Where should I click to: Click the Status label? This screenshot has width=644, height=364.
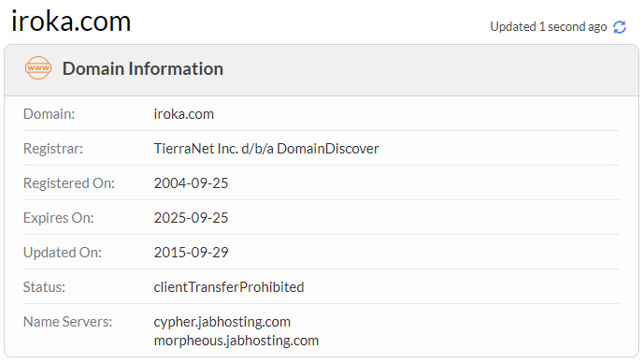pyautogui.click(x=44, y=286)
